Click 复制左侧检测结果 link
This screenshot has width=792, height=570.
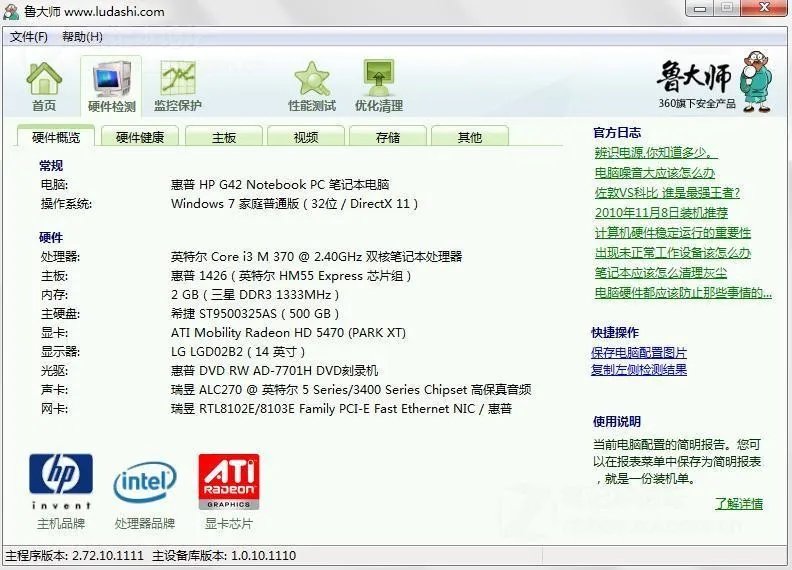tap(639, 369)
